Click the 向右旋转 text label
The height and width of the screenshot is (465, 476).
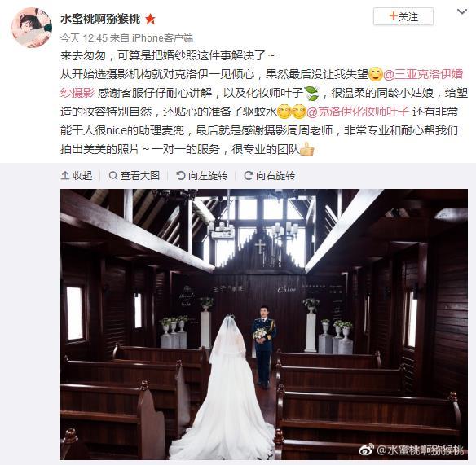click(275, 176)
